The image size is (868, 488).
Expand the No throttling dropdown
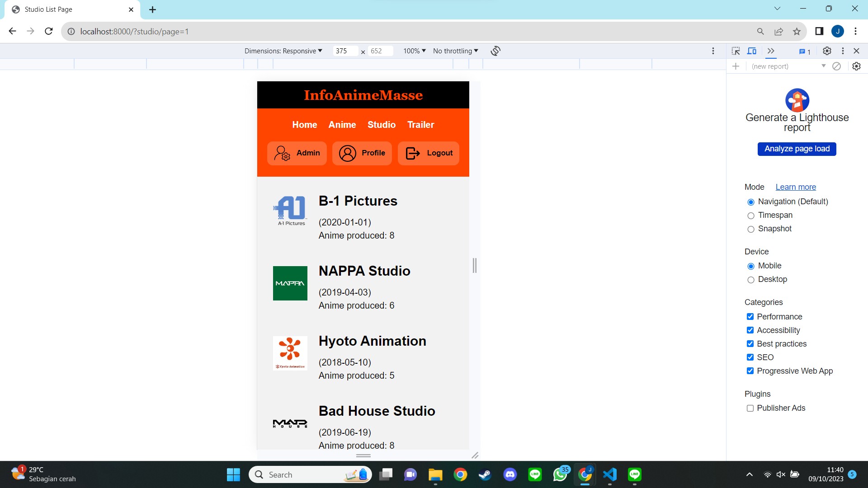coord(455,51)
